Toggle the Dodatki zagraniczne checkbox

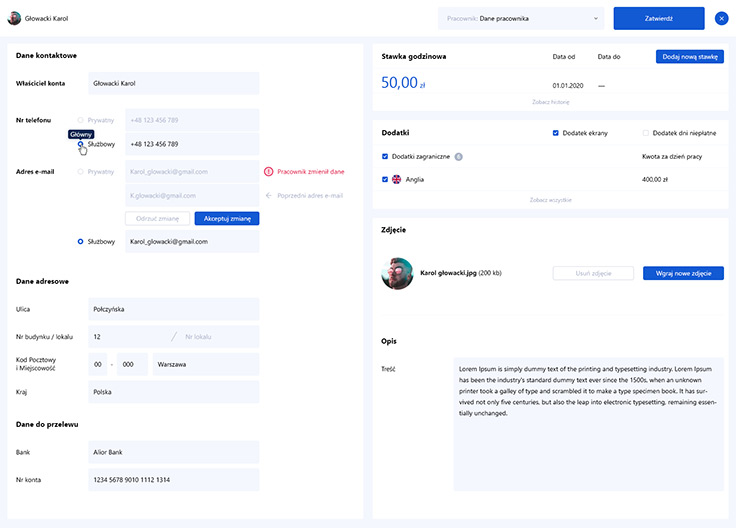coord(385,157)
